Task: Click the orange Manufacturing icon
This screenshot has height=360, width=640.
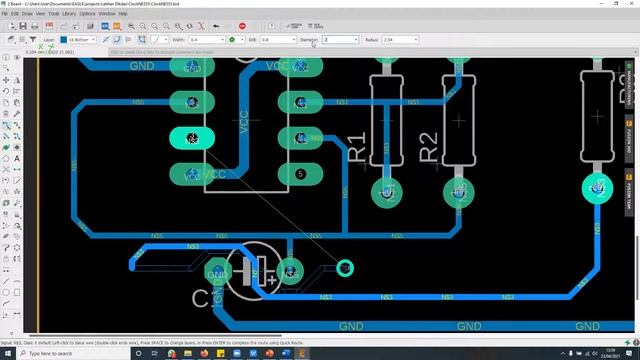Action: [117, 26]
